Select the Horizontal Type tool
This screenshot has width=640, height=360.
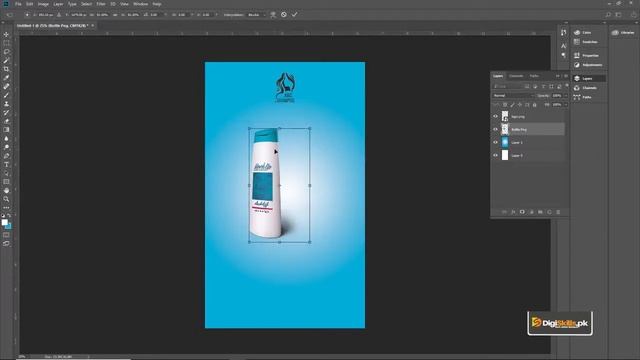6,164
